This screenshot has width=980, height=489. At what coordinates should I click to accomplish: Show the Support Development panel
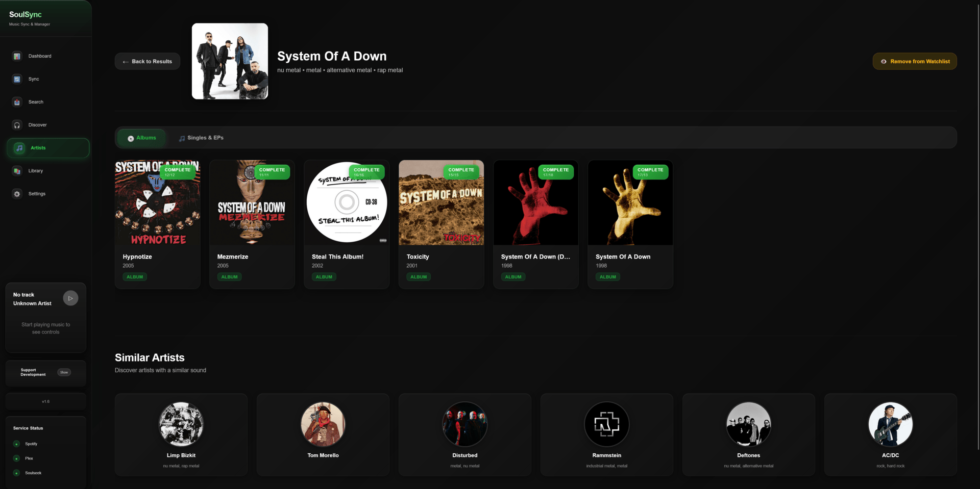(64, 372)
